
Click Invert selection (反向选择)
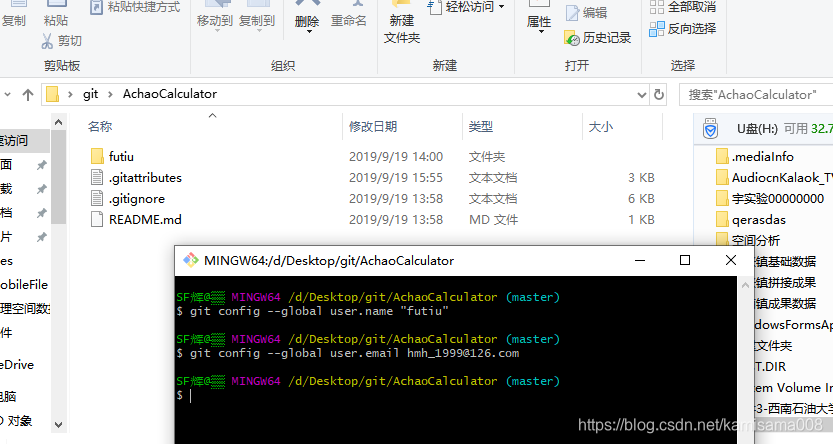(x=683, y=29)
